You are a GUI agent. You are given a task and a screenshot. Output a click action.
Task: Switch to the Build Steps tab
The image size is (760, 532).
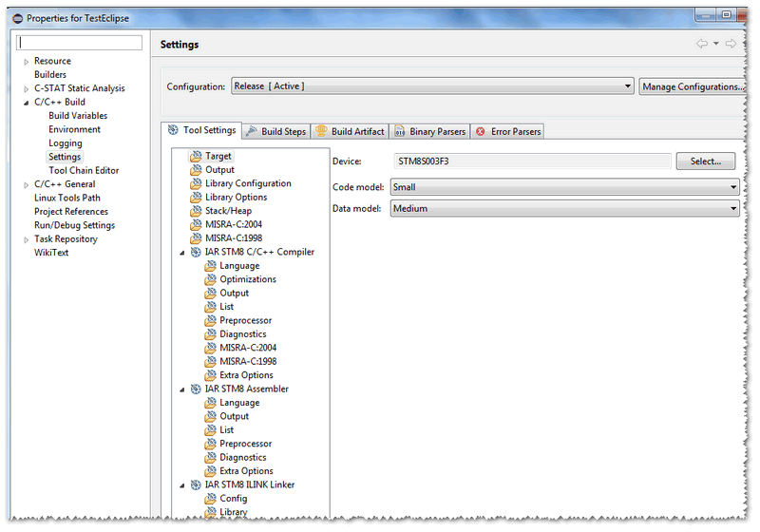click(276, 131)
